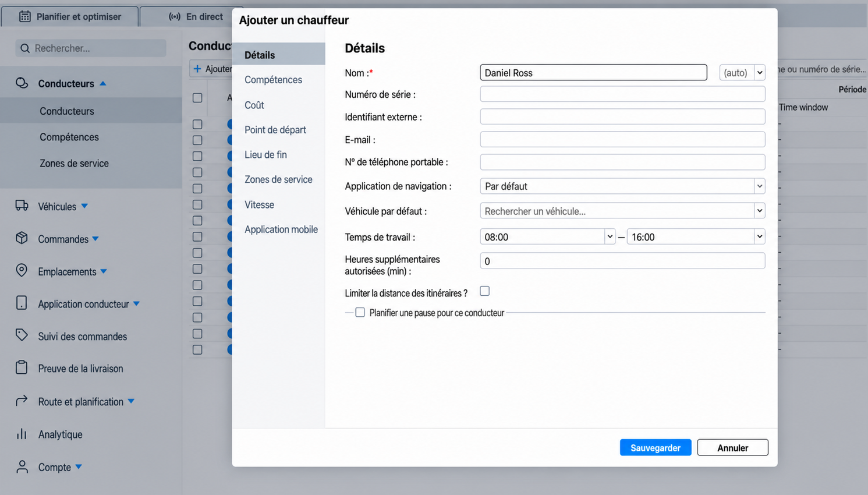Click the Commandes box icon
The image size is (868, 495).
[x=22, y=238]
